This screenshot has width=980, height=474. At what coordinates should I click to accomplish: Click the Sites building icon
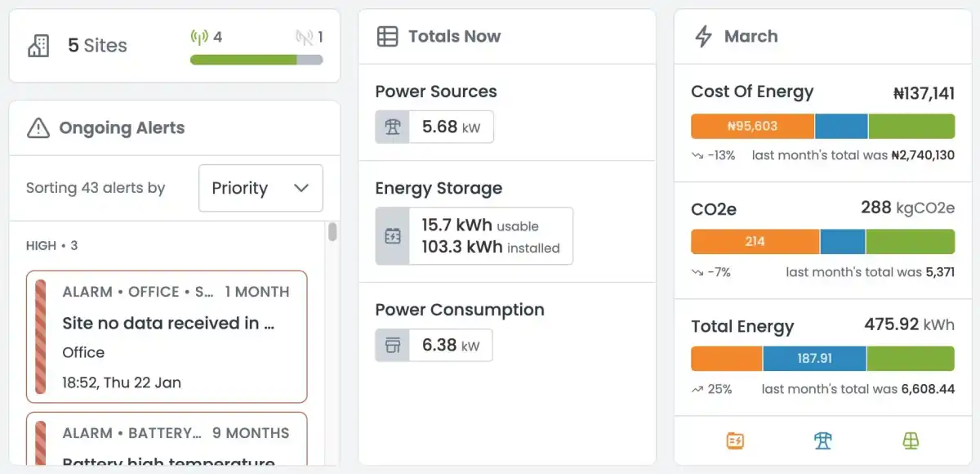pyautogui.click(x=38, y=46)
